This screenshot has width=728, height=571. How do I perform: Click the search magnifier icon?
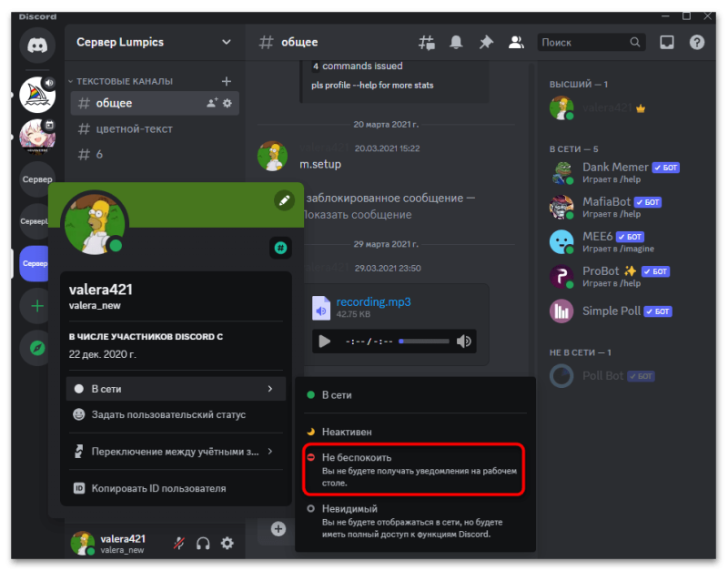click(x=634, y=43)
